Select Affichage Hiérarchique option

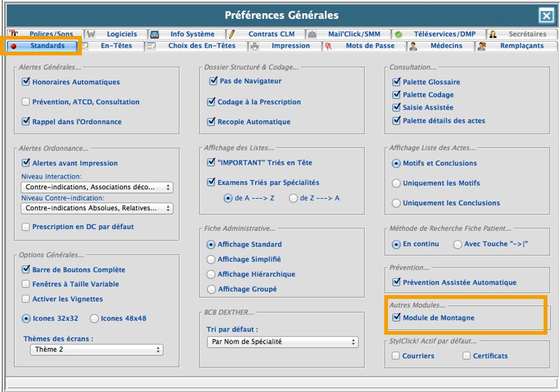point(211,274)
